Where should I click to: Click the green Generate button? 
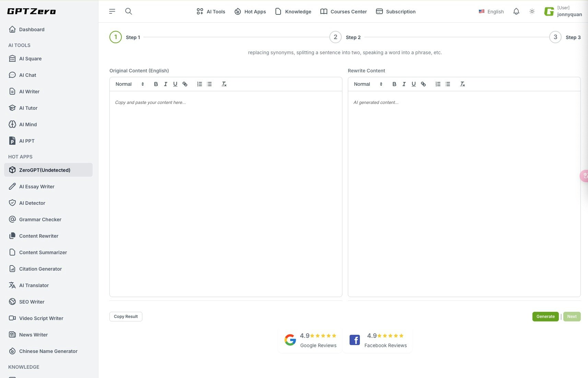pyautogui.click(x=545, y=317)
